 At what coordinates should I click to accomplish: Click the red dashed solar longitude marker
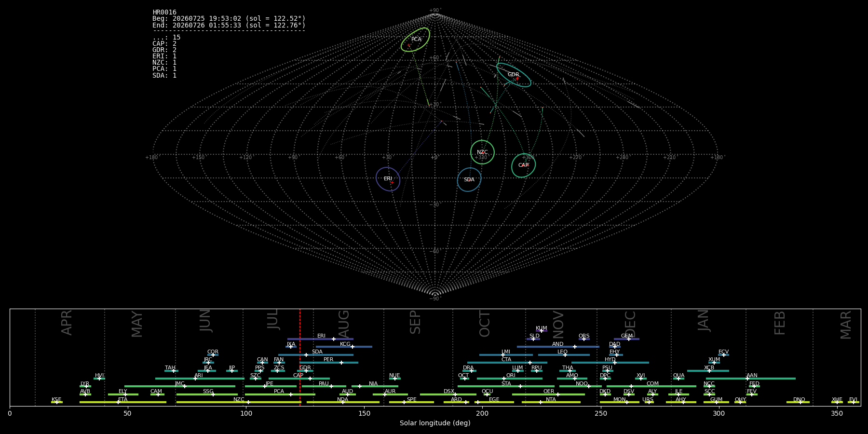[x=300, y=357]
